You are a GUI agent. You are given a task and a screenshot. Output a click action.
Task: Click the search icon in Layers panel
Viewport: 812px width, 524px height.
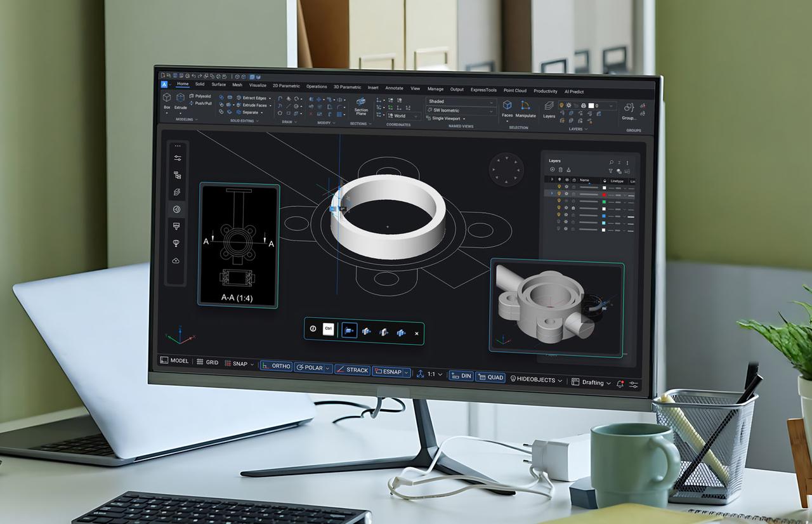click(x=612, y=162)
